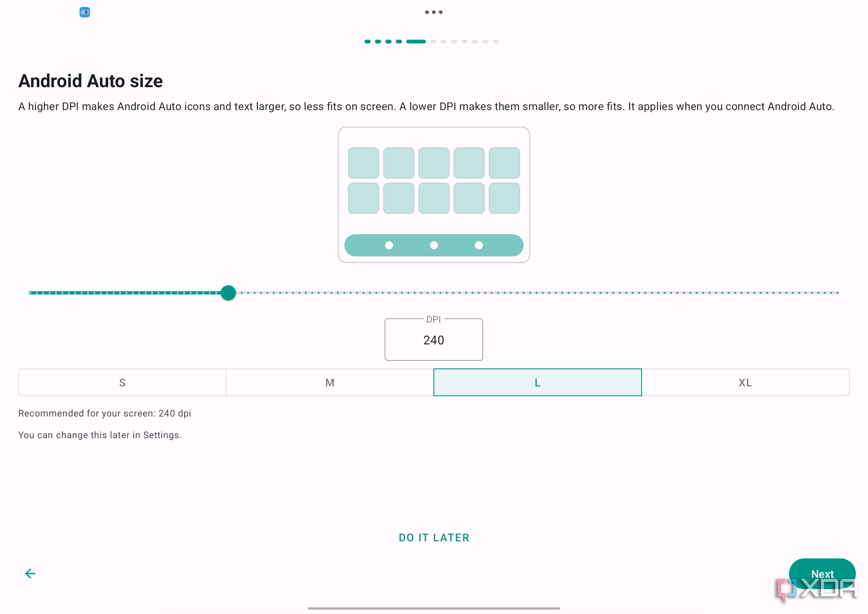Click the current step progress indicator
The height and width of the screenshot is (614, 868).
[x=416, y=42]
